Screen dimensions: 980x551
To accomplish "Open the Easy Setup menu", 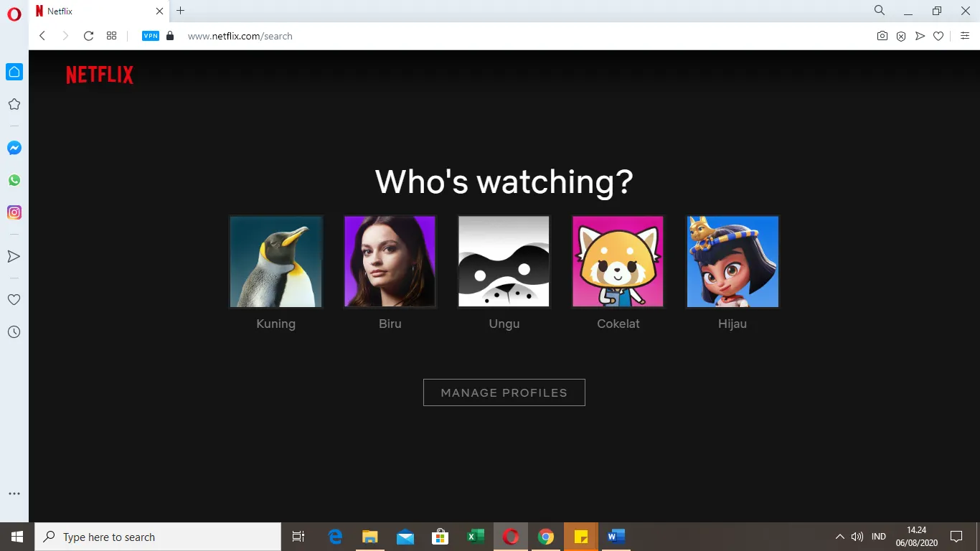I will [x=965, y=36].
